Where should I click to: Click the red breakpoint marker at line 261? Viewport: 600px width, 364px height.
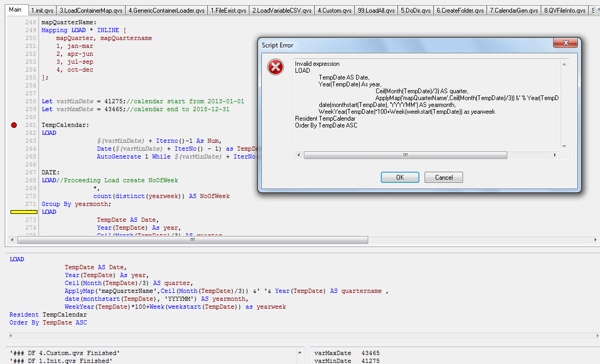[x=14, y=125]
